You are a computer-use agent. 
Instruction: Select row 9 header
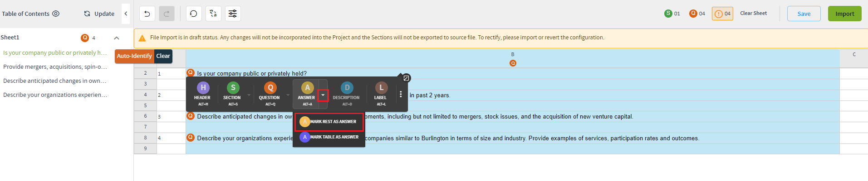coord(145,149)
